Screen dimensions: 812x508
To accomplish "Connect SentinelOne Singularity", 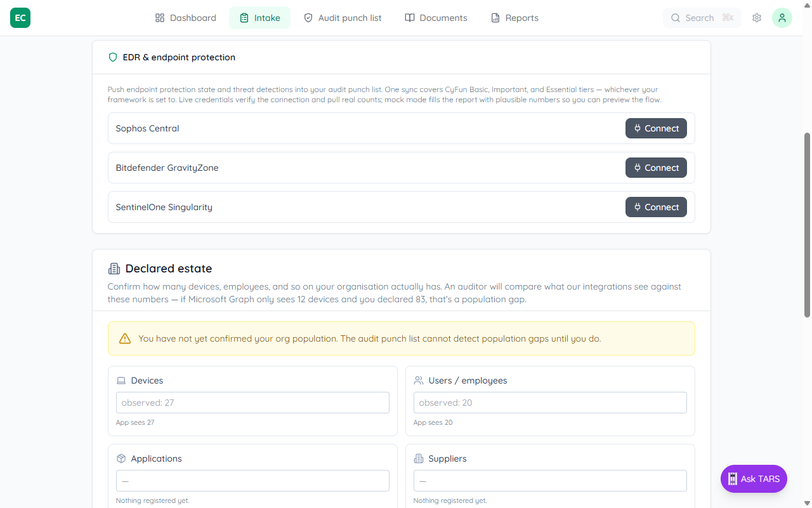I will pos(656,207).
